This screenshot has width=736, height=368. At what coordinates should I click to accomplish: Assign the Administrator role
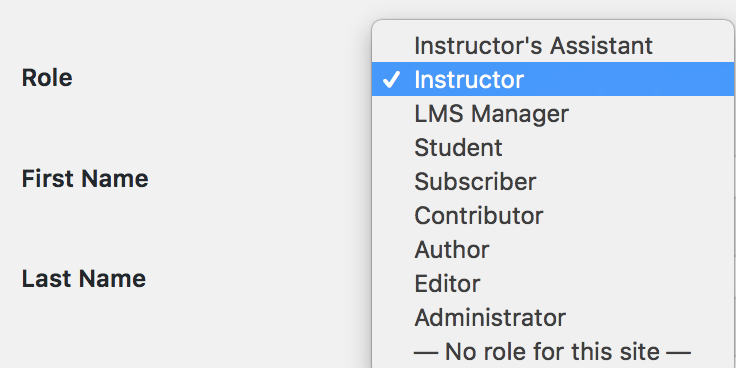pyautogui.click(x=553, y=318)
